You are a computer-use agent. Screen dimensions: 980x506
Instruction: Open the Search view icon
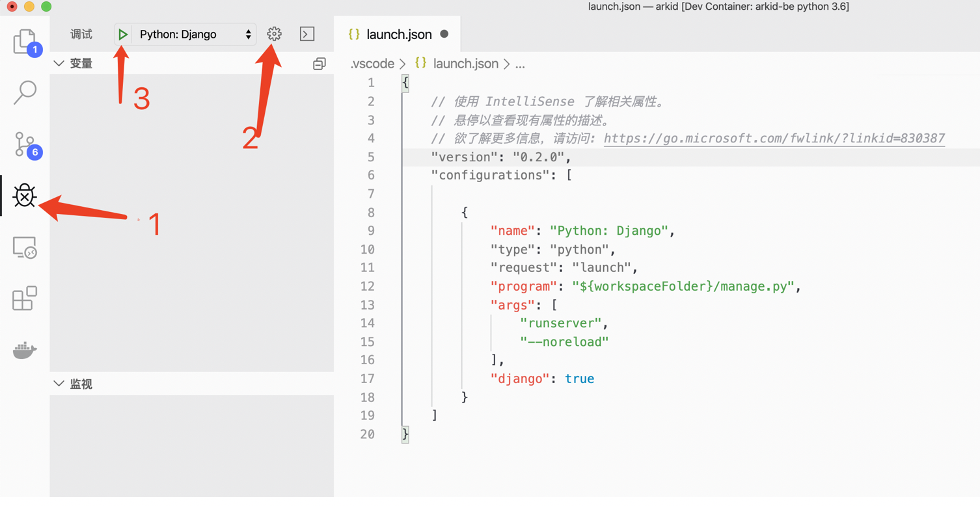25,92
